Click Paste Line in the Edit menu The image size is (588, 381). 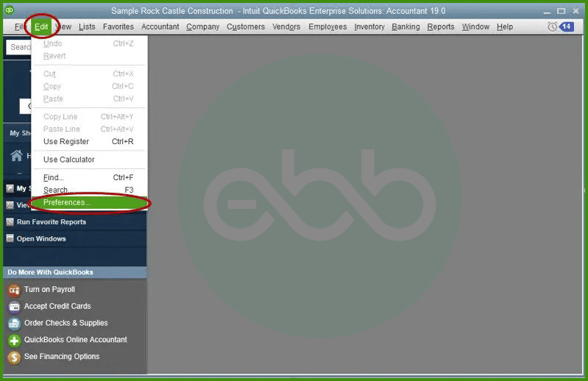[89, 129]
